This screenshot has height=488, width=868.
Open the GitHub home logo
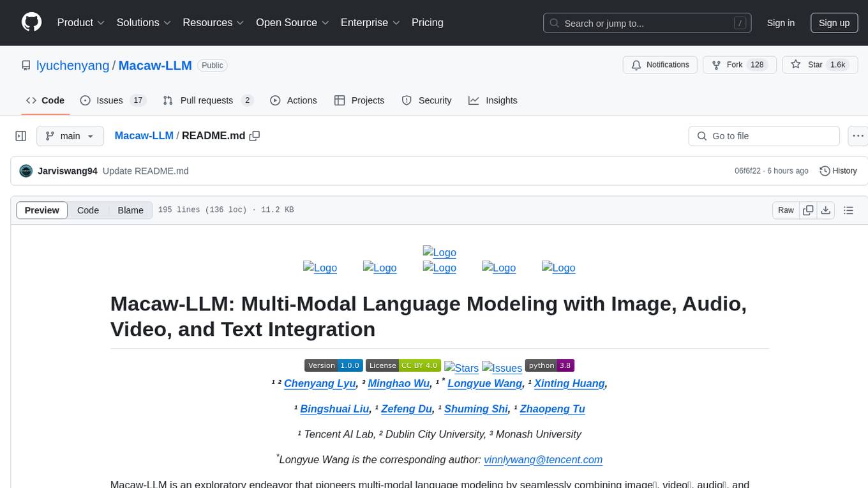point(32,22)
